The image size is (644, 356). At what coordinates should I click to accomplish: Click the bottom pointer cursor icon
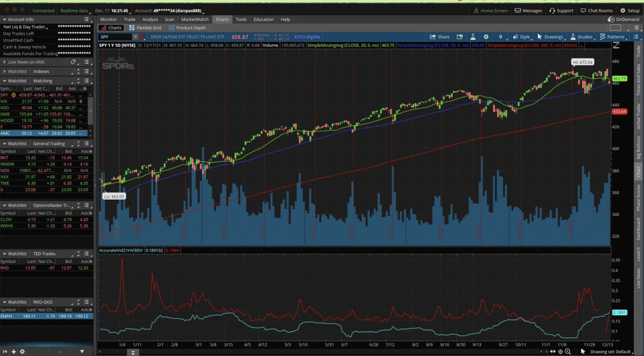pyautogui.click(x=583, y=352)
